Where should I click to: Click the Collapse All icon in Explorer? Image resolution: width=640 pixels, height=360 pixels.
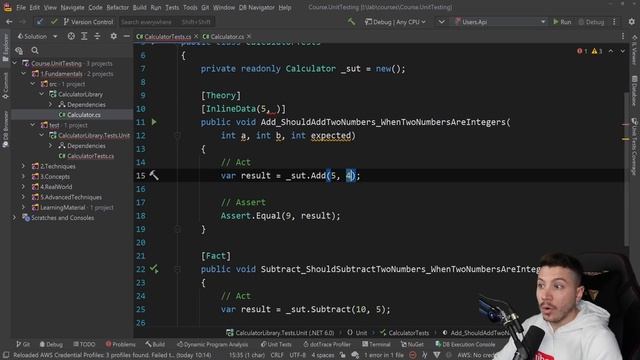pos(97,36)
